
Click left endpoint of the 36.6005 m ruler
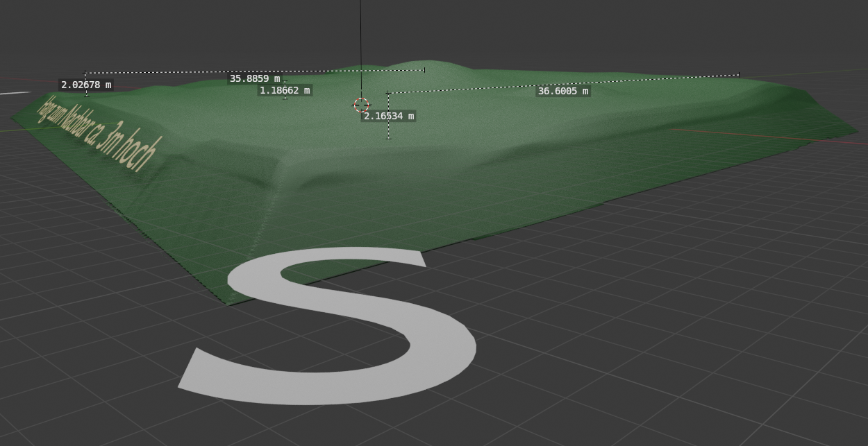click(387, 92)
